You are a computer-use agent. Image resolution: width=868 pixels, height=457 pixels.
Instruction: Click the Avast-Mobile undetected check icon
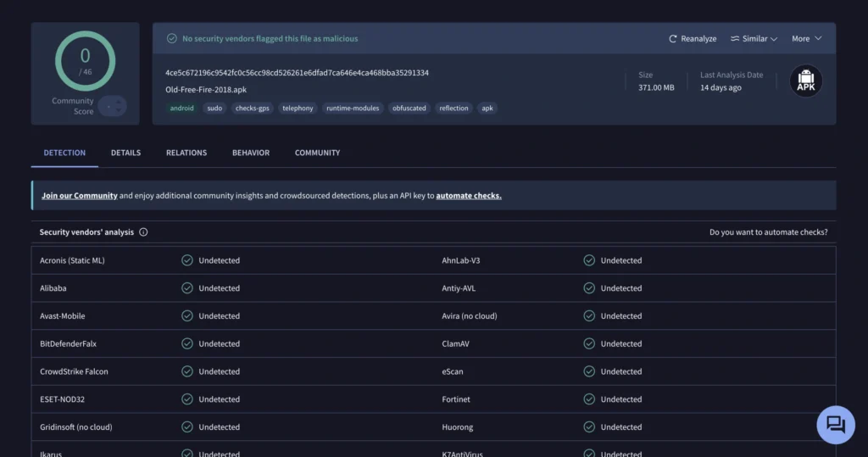pos(187,315)
